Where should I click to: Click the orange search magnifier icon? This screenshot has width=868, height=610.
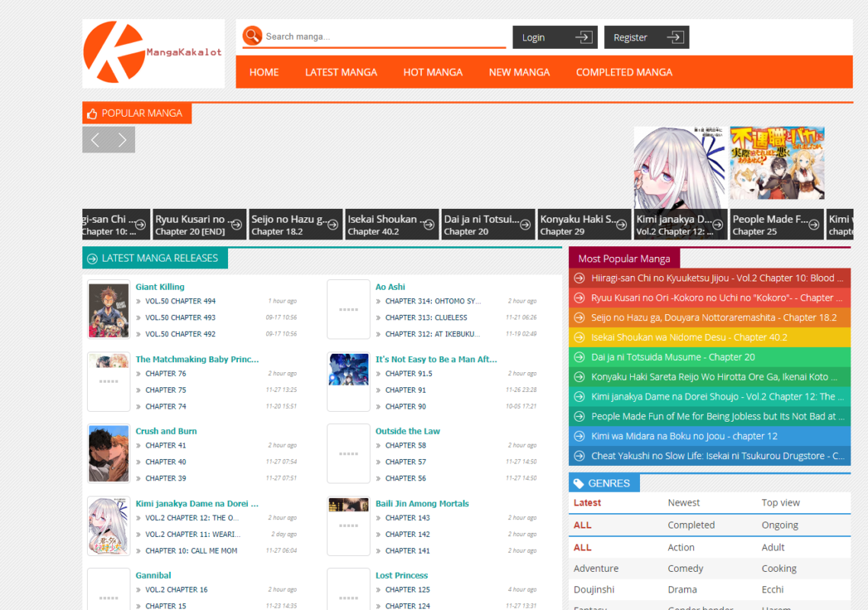(x=252, y=36)
